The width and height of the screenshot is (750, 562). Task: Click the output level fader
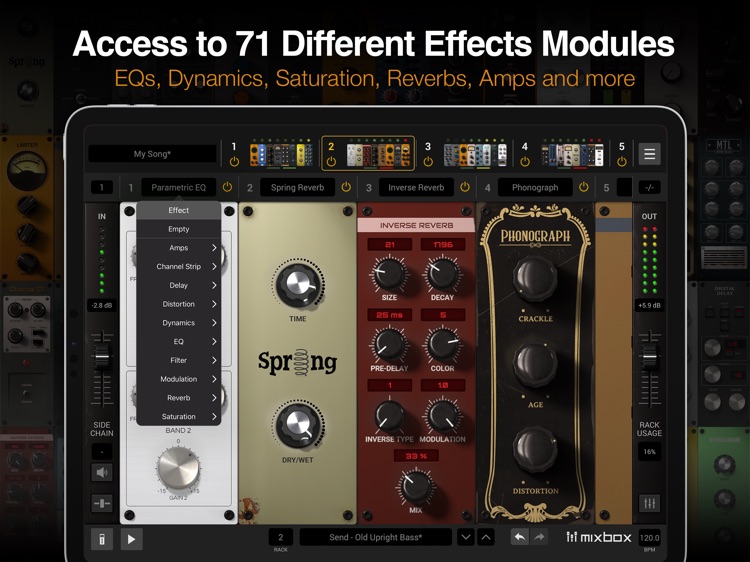click(649, 356)
